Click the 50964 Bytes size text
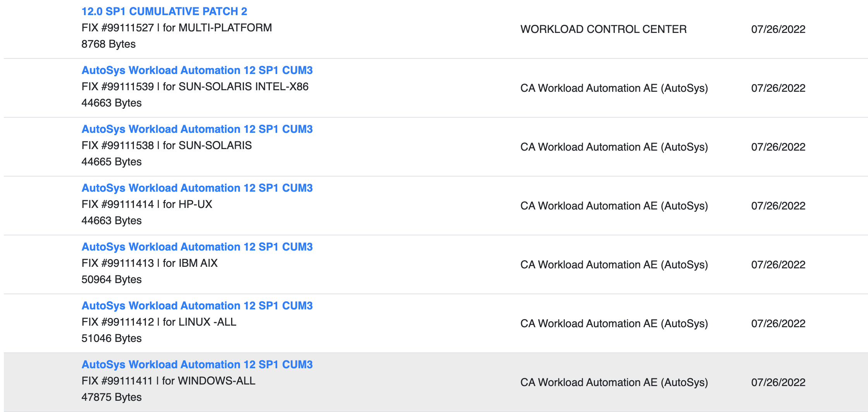This screenshot has width=868, height=412. pyautogui.click(x=112, y=279)
